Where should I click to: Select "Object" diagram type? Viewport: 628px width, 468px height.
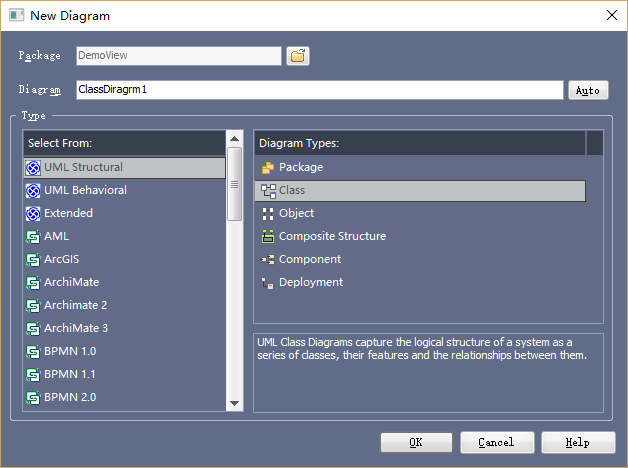coord(420,213)
